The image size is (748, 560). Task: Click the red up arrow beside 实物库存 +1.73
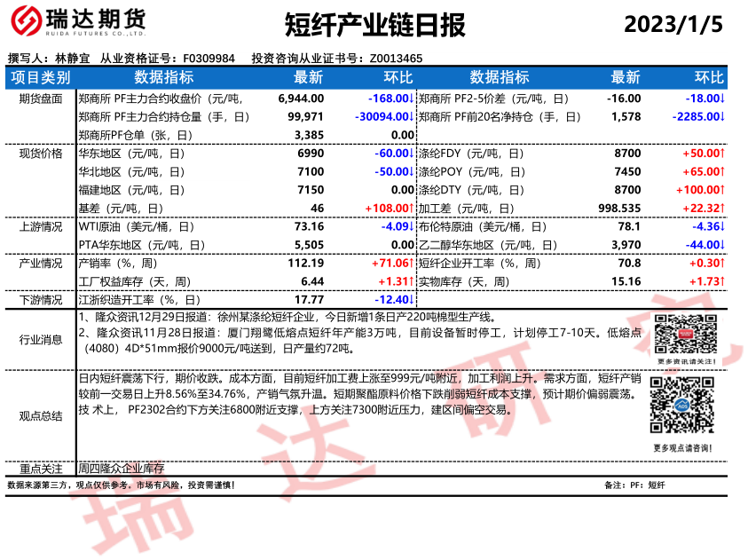(721, 281)
